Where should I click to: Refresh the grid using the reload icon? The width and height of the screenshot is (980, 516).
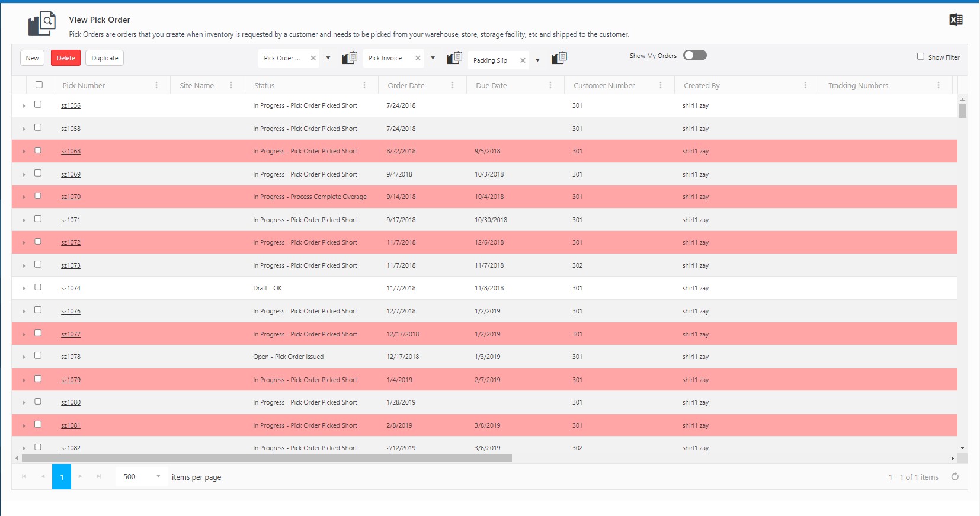[x=955, y=477]
